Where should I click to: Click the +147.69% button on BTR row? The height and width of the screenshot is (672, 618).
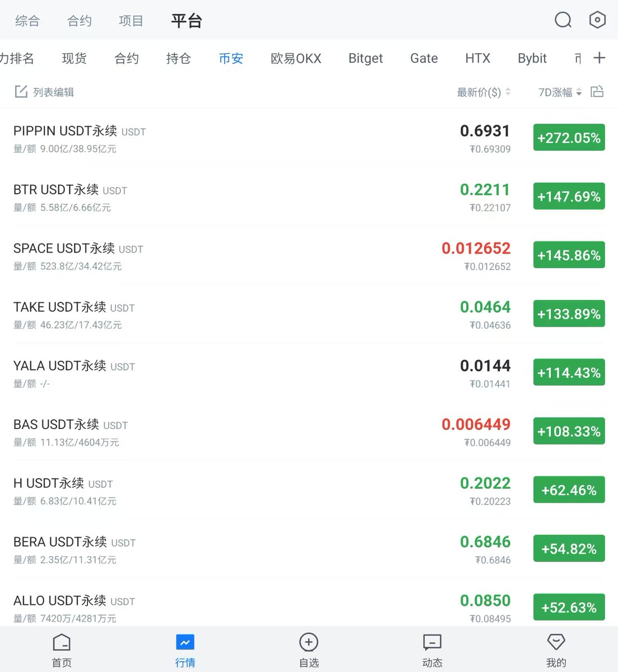click(x=569, y=196)
